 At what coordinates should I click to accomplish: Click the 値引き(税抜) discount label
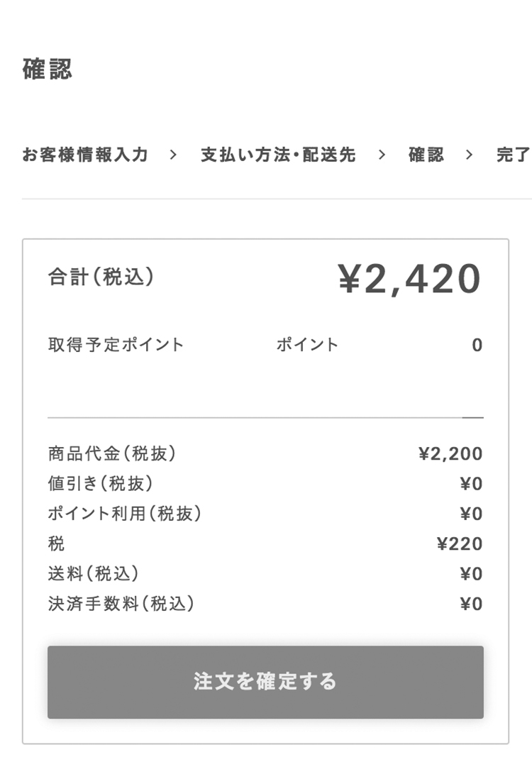[x=101, y=484]
